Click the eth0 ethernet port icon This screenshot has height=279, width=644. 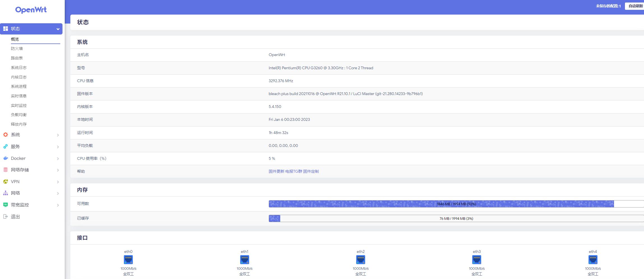coord(128,260)
